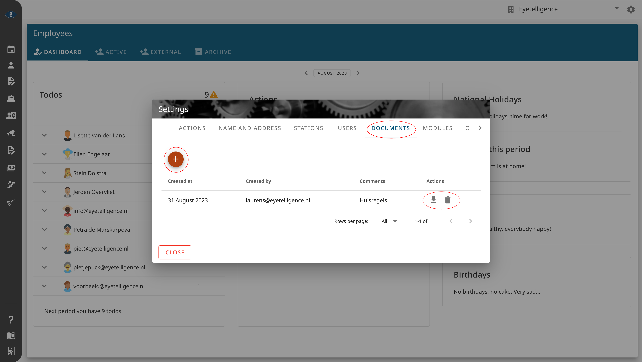Open the Dashboard employees tab
Screen dimensions: 644x362
coord(58,52)
